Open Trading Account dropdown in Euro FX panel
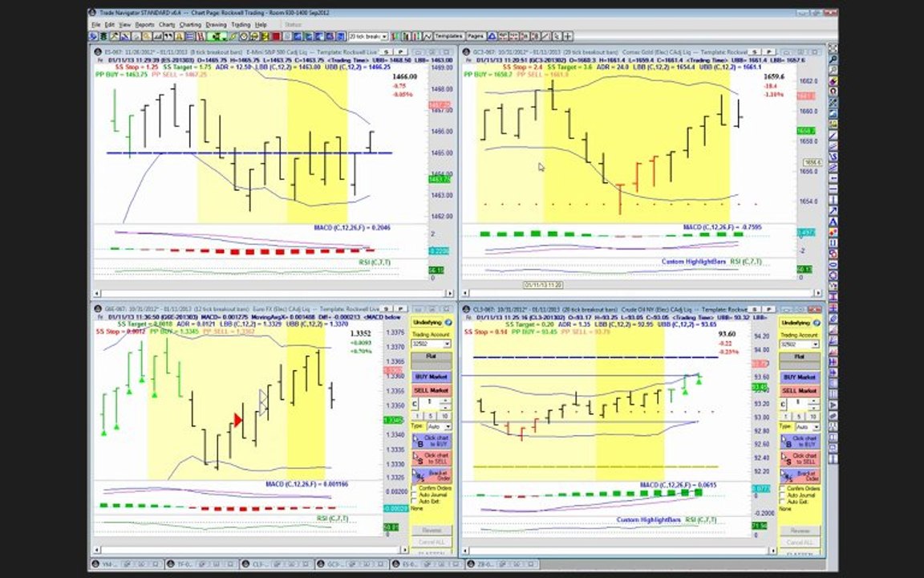 pyautogui.click(x=447, y=344)
